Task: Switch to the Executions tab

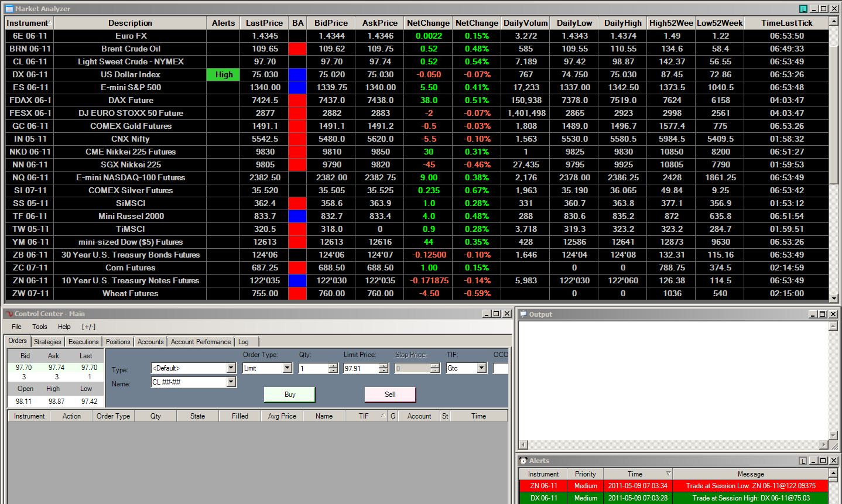Action: [x=84, y=342]
